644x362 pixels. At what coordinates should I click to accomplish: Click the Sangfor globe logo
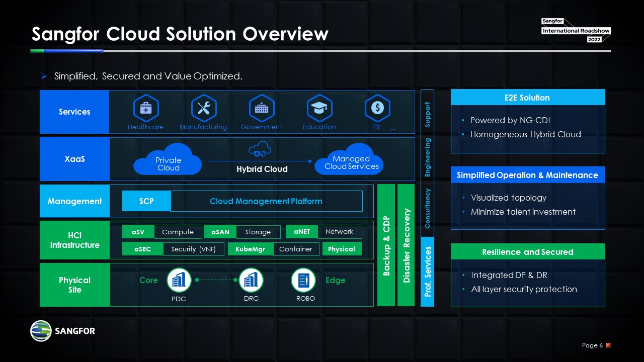click(41, 331)
